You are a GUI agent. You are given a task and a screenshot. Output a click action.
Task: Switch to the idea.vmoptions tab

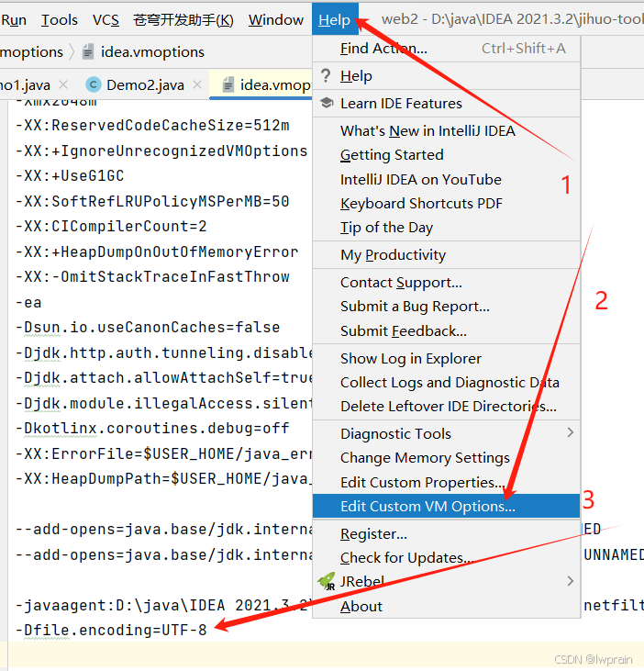click(261, 85)
